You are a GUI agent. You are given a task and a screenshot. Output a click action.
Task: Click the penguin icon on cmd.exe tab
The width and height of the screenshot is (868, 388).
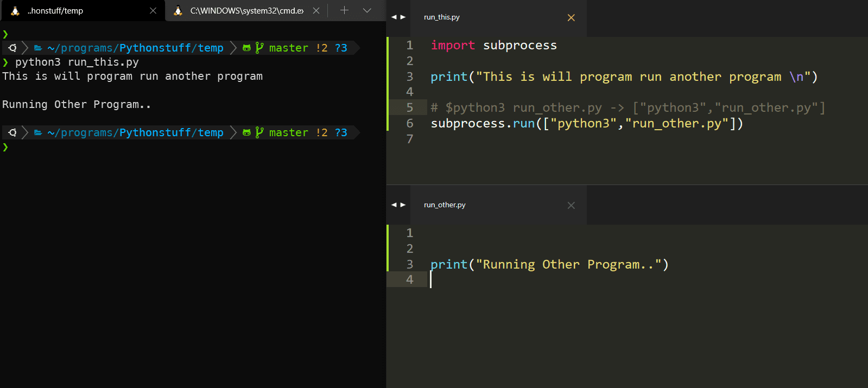(178, 11)
